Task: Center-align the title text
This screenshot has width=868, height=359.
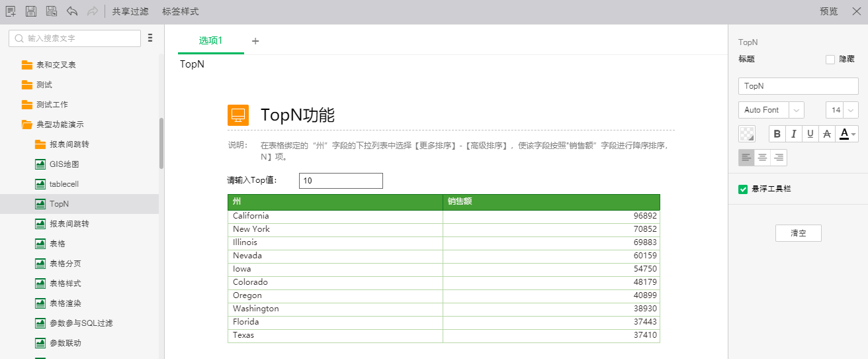Action: pos(763,158)
